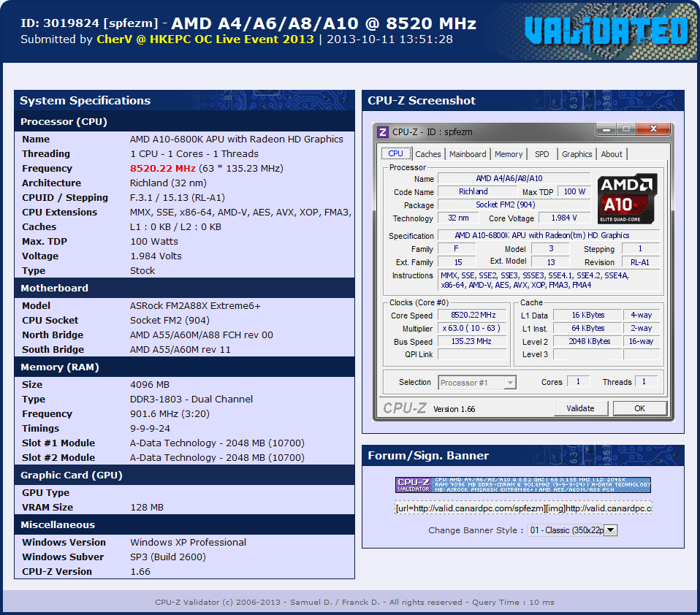
Task: Click the L1 Data 16 KBytes field
Action: coord(588,315)
